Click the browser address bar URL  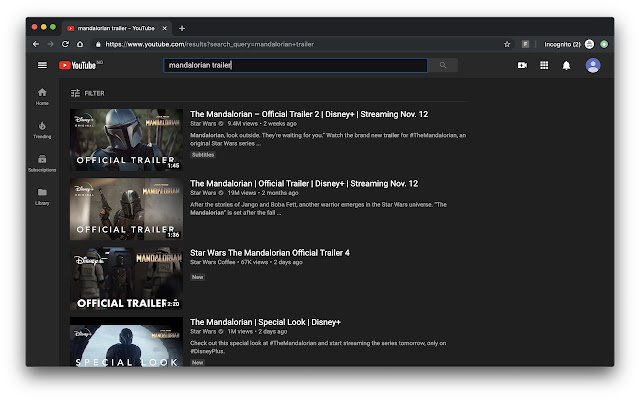click(209, 44)
